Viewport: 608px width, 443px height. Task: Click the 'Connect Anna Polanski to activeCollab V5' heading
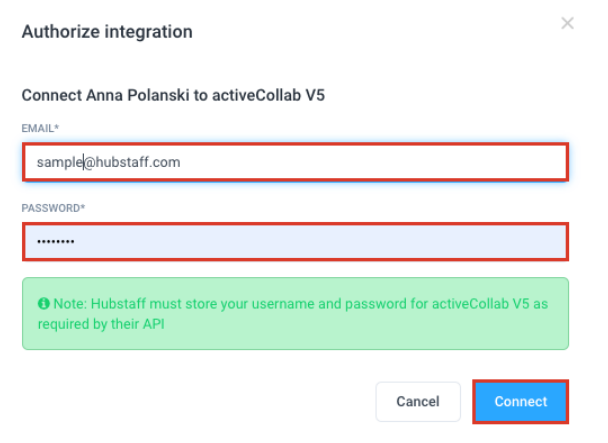pos(174,96)
